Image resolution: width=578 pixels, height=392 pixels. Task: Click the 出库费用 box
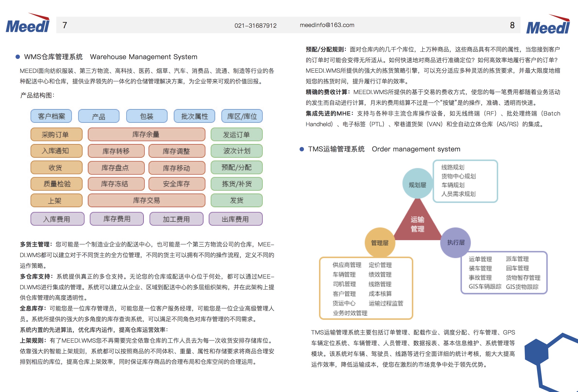tap(236, 219)
